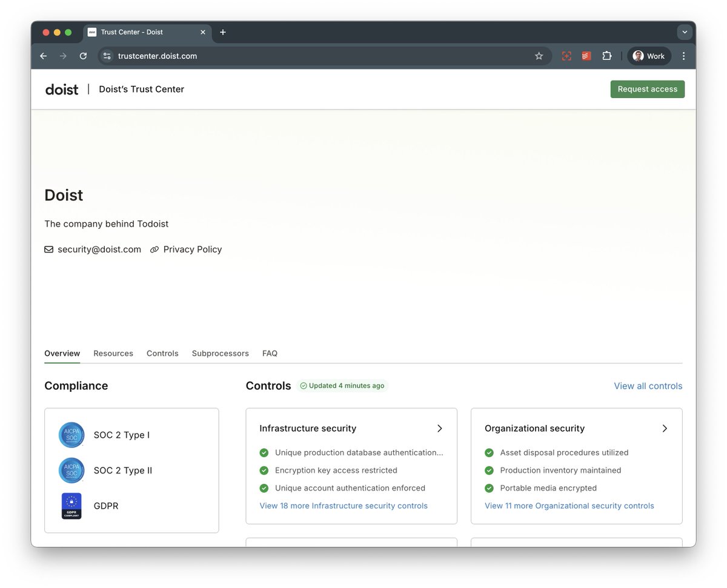The width and height of the screenshot is (727, 588).
Task: Click the doist logo in the header
Action: (62, 89)
